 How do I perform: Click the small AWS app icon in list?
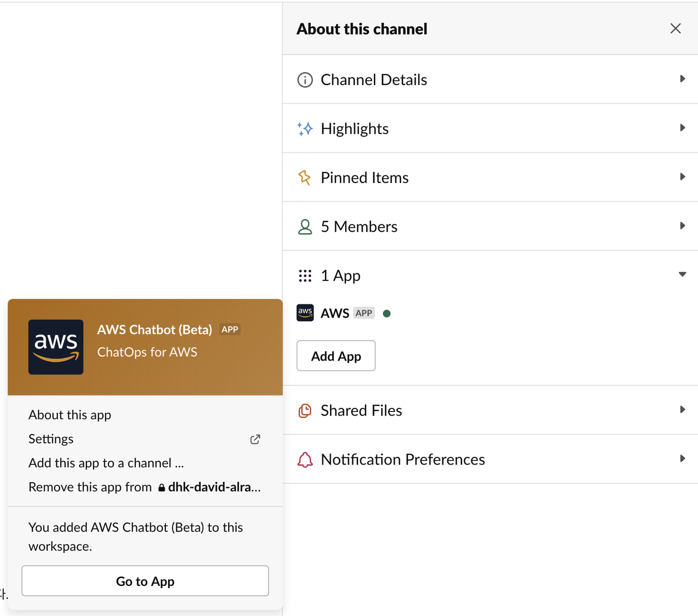(x=305, y=313)
